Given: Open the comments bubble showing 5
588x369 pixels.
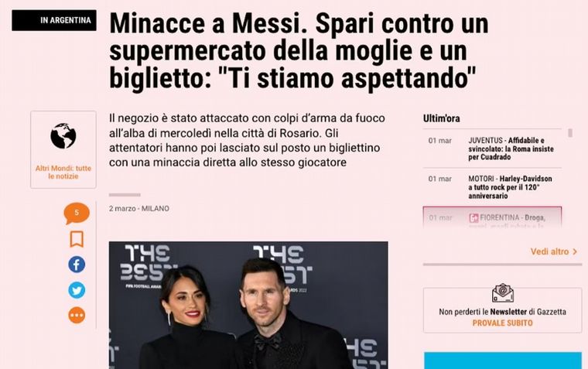Looking at the screenshot, I should [77, 213].
